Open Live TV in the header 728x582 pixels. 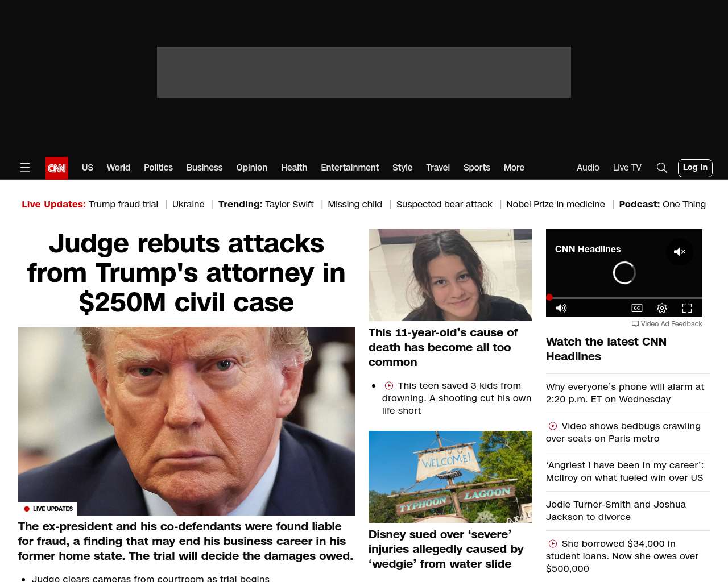[x=627, y=168]
